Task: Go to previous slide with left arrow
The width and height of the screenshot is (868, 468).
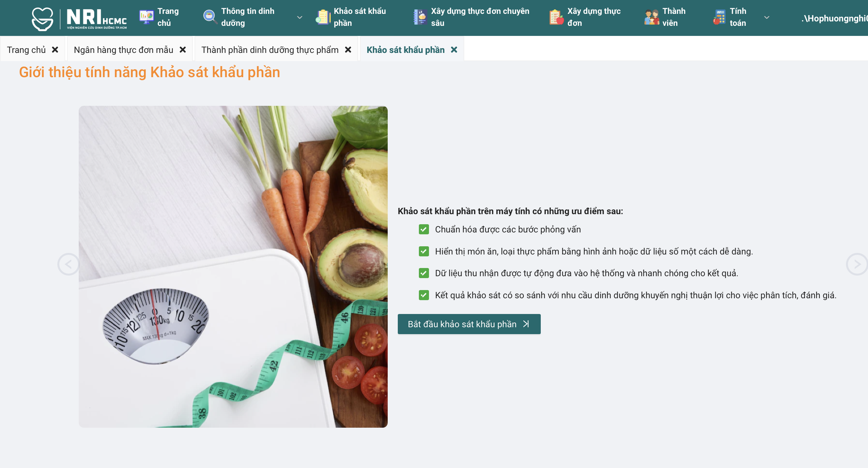Action: (68, 264)
